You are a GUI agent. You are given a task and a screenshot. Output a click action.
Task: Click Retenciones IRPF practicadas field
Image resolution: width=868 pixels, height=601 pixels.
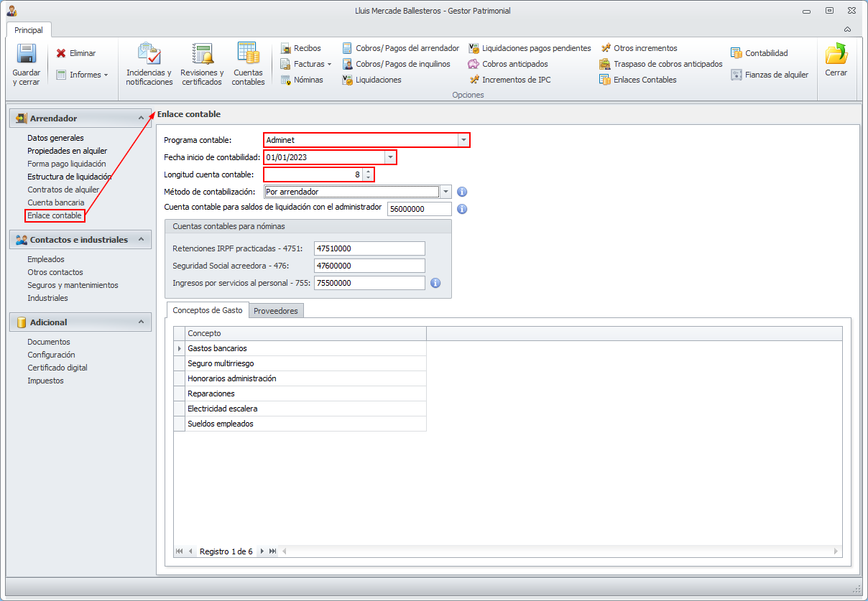[369, 248]
